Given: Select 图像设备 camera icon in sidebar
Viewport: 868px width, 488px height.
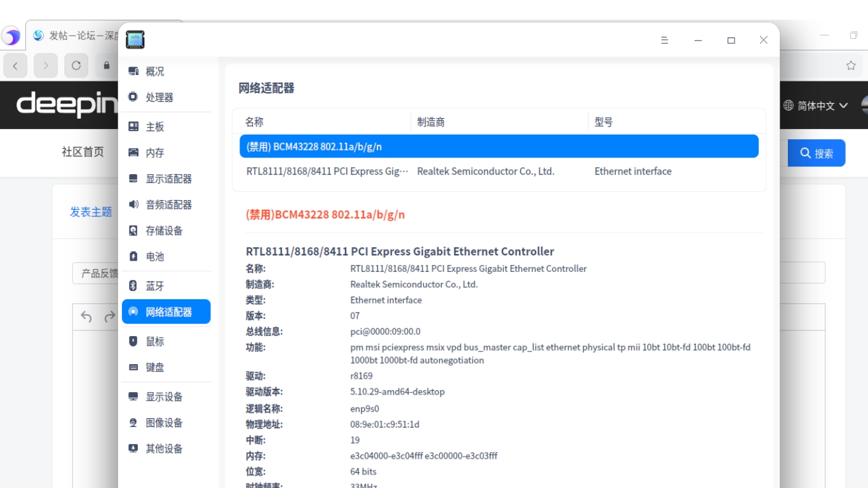Looking at the screenshot, I should point(133,423).
